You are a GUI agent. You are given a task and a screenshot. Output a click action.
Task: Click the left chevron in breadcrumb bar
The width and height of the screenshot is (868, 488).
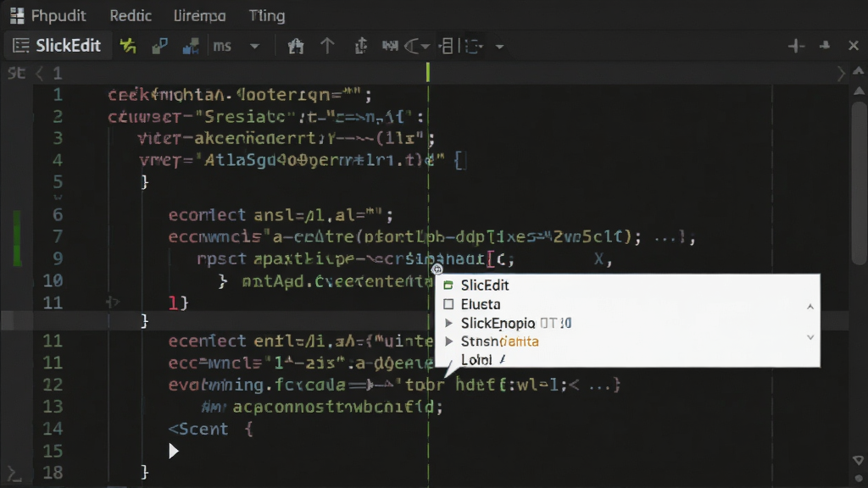click(39, 73)
